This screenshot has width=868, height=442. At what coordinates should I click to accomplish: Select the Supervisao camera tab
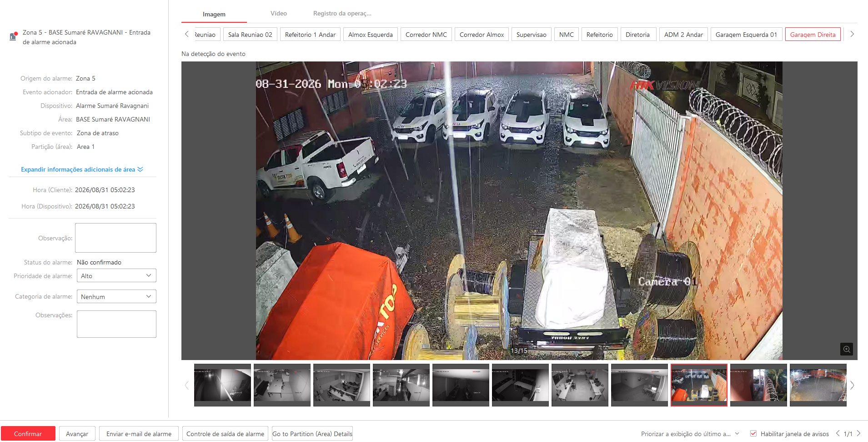tap(532, 35)
